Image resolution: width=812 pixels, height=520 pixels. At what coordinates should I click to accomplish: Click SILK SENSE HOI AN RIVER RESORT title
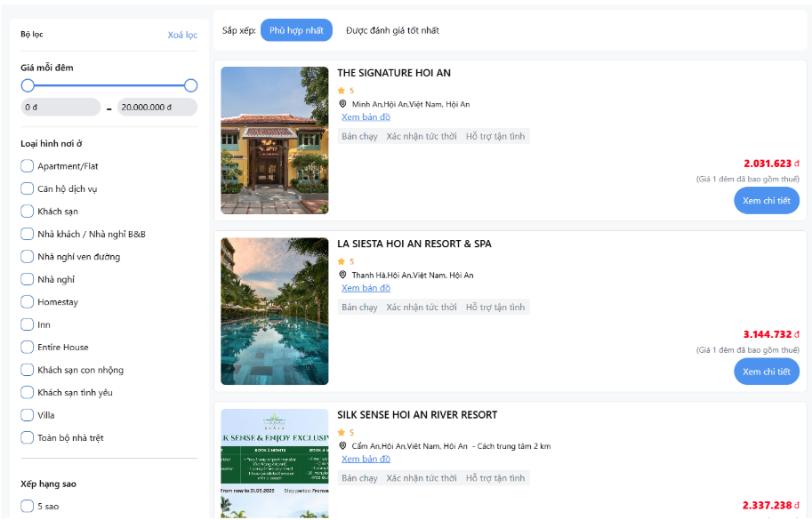point(417,414)
